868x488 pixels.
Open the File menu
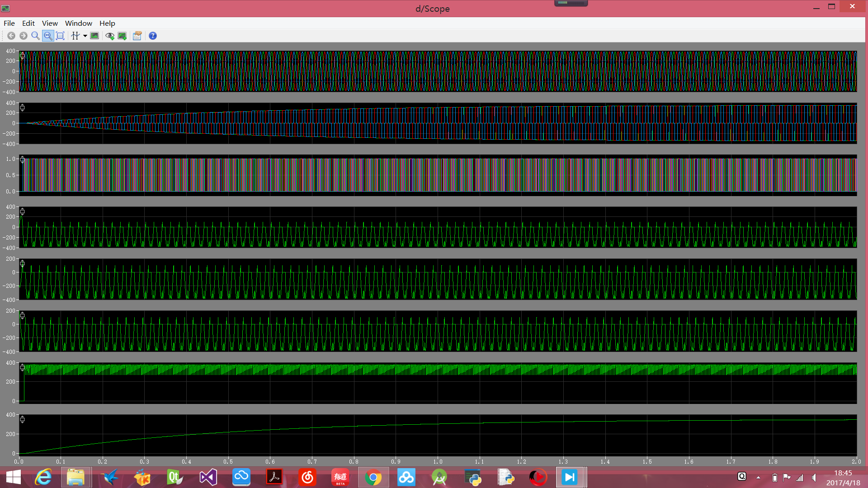pyautogui.click(x=9, y=23)
